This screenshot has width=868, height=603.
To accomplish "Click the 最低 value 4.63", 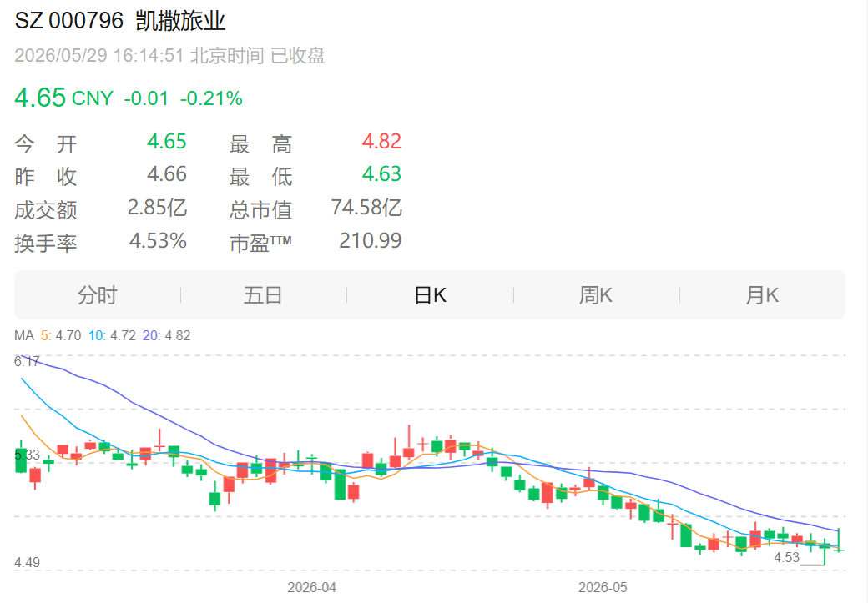I will point(381,174).
